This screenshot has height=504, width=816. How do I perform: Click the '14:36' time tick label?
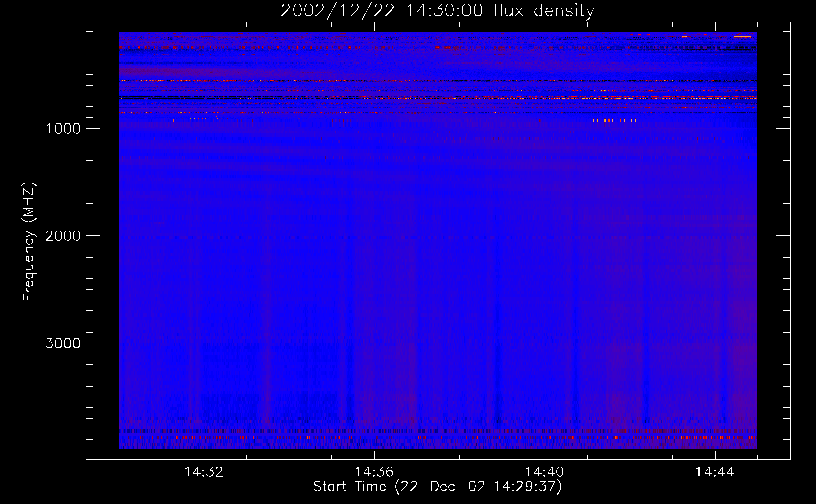[374, 472]
